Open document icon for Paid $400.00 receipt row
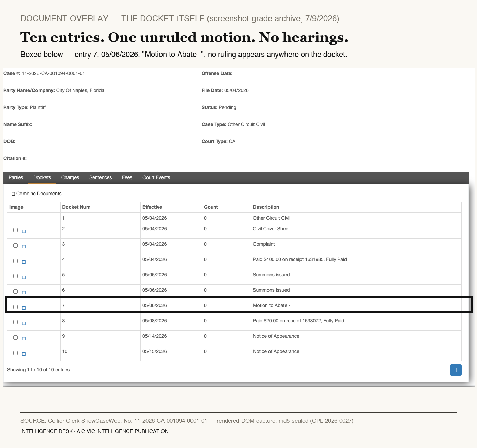 pyautogui.click(x=24, y=262)
